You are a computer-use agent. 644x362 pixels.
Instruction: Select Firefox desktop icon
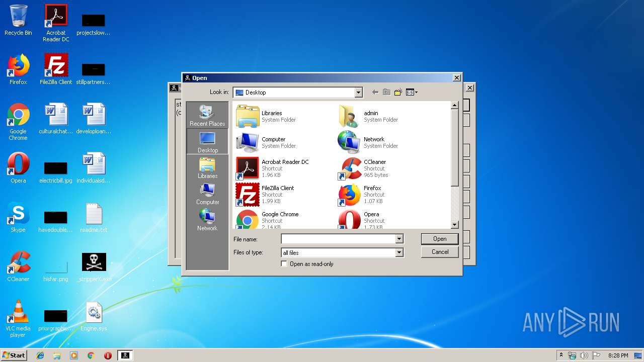pyautogui.click(x=18, y=69)
